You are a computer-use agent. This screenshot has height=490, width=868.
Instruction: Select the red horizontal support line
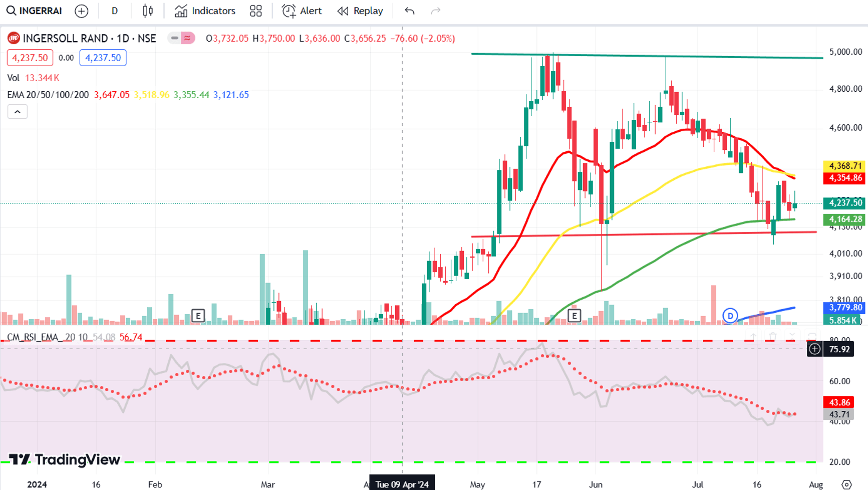pos(644,234)
